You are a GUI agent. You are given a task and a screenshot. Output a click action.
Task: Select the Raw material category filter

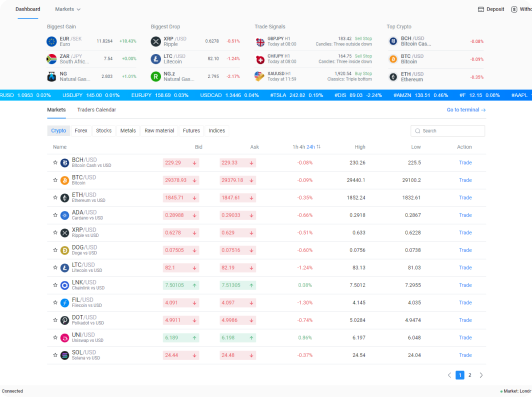pyautogui.click(x=159, y=131)
